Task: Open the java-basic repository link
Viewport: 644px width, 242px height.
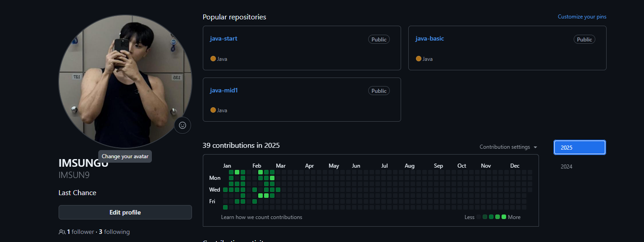Action: pos(429,38)
